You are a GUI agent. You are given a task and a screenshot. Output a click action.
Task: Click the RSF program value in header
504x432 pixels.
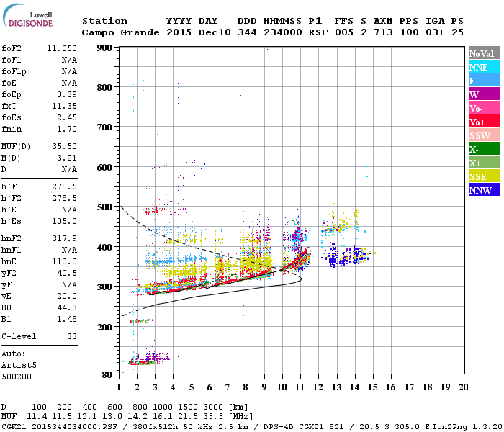[x=318, y=32]
